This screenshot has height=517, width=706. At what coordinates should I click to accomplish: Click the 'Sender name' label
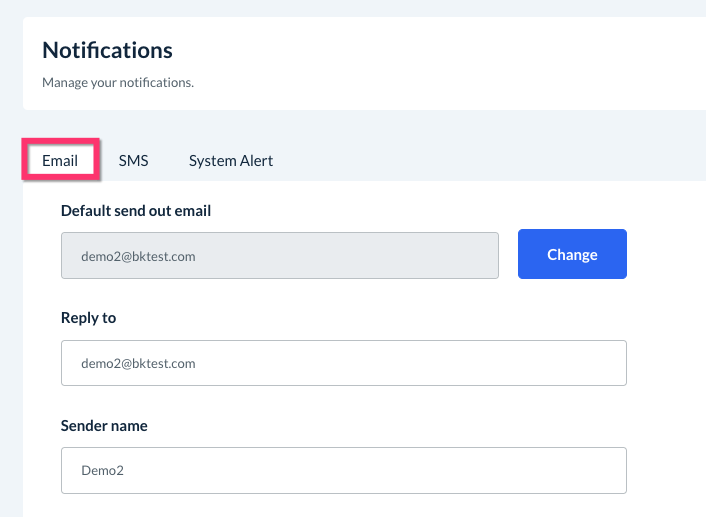click(104, 426)
